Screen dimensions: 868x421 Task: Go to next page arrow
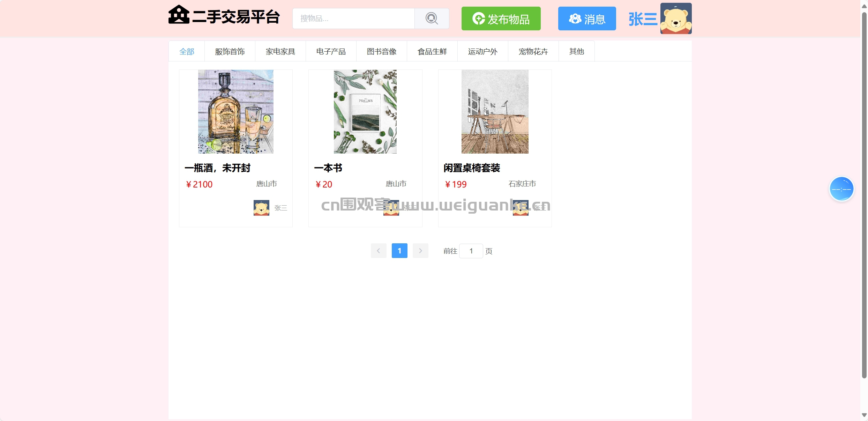pos(420,251)
